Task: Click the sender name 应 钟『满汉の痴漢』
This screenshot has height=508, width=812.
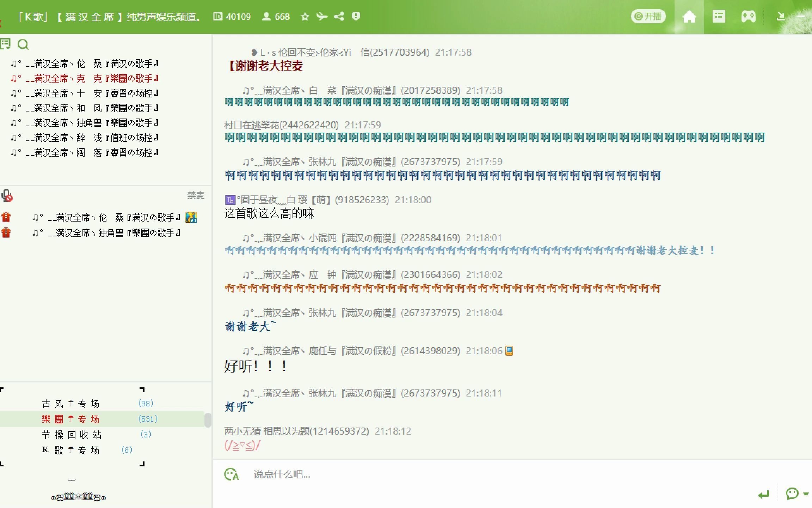Action: click(x=351, y=275)
